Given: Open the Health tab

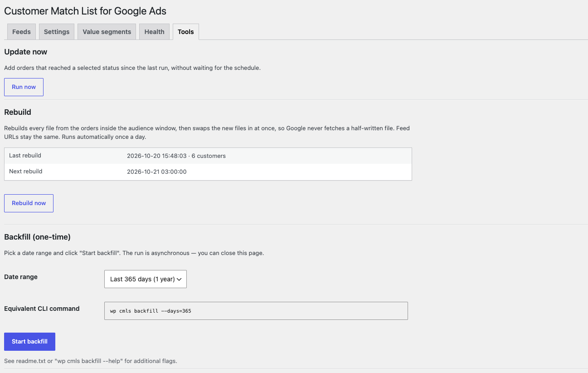Looking at the screenshot, I should pyautogui.click(x=155, y=32).
